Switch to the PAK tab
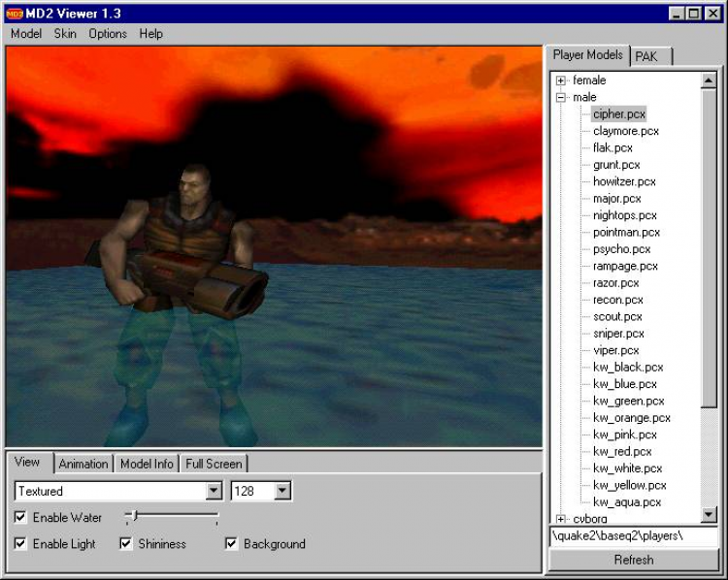728x580 pixels. [650, 56]
